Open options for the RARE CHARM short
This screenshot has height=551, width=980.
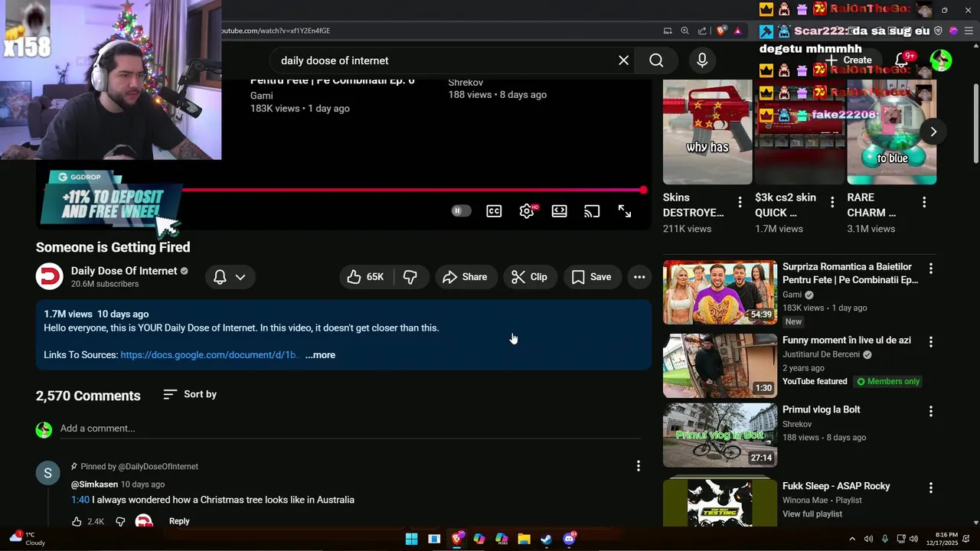(924, 202)
